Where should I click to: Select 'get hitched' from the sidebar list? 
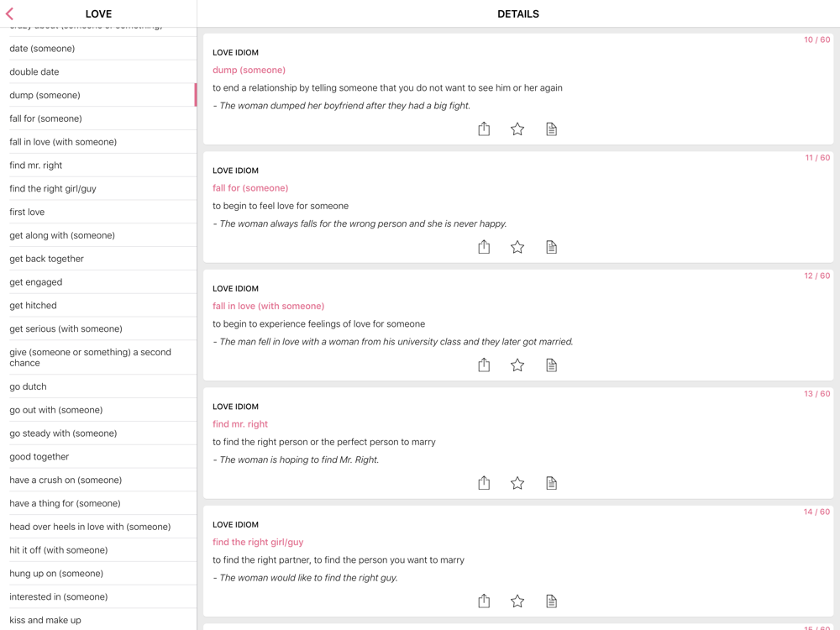point(34,305)
